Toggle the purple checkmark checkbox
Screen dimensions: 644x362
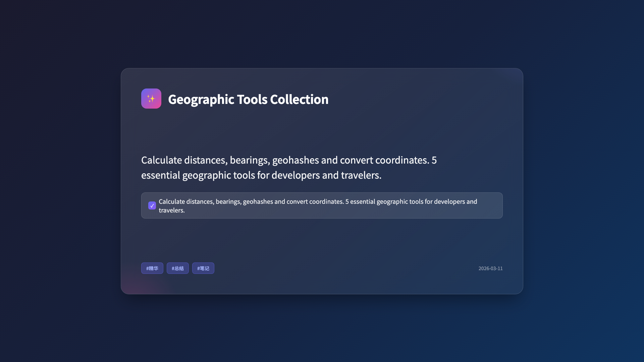tap(152, 205)
